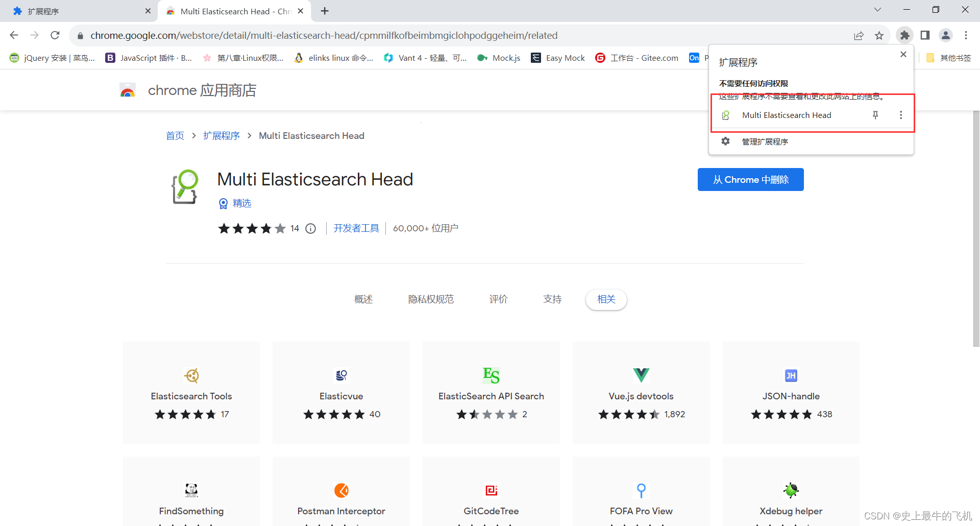
Task: Click the extensions puzzle icon in toolbar
Action: [x=904, y=35]
